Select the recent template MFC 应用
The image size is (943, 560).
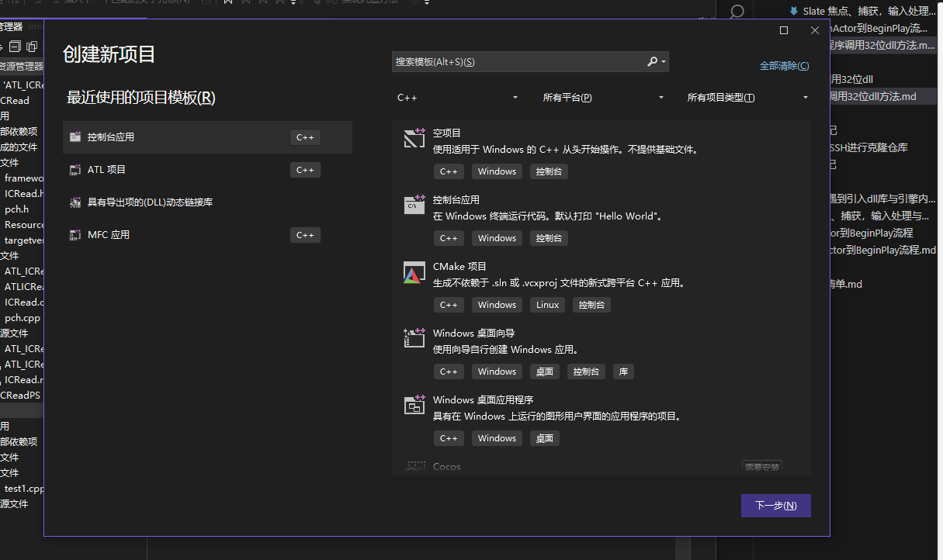click(207, 235)
